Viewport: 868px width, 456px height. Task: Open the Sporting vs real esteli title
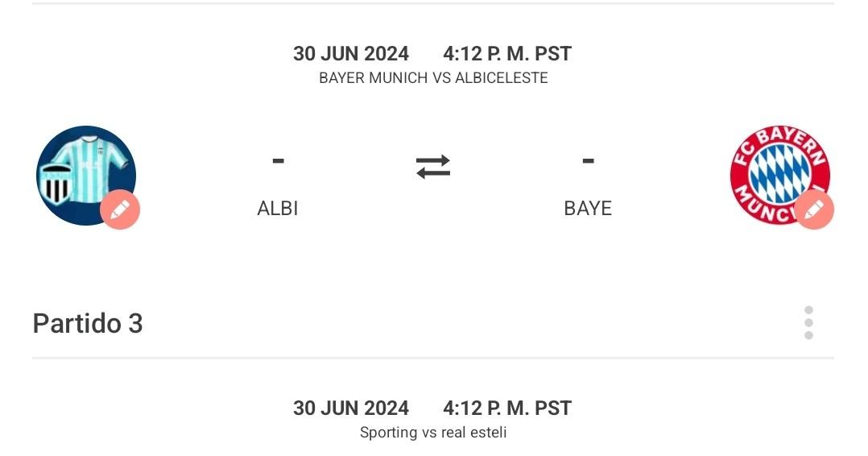(x=433, y=433)
